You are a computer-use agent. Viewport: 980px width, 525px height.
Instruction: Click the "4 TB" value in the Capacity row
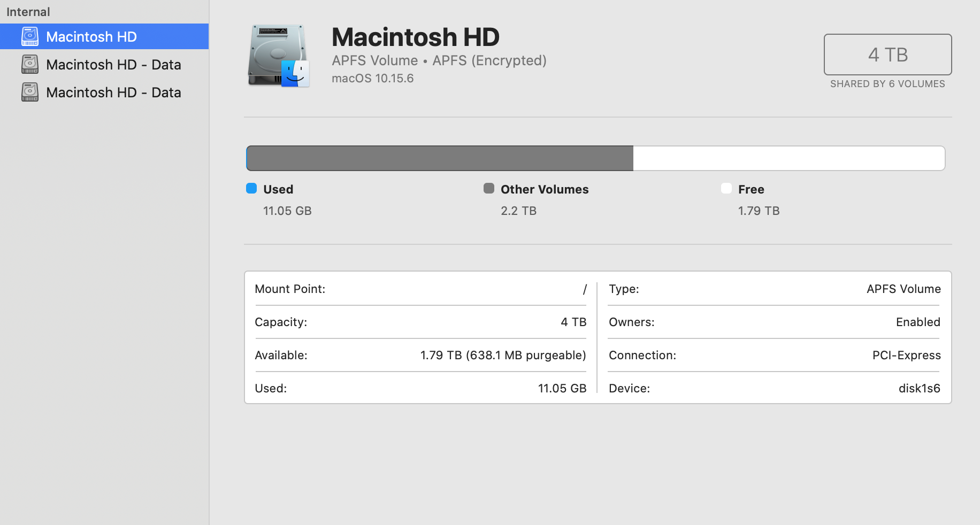pyautogui.click(x=573, y=322)
